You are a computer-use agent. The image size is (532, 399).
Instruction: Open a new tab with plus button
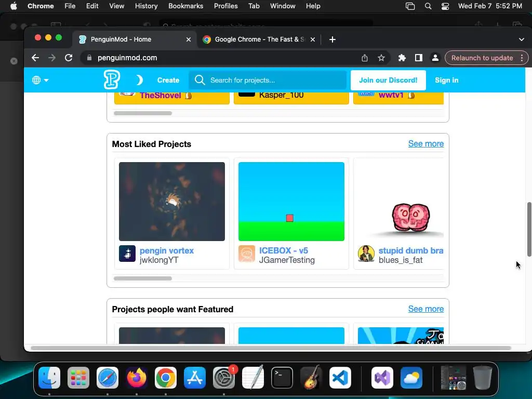332,39
